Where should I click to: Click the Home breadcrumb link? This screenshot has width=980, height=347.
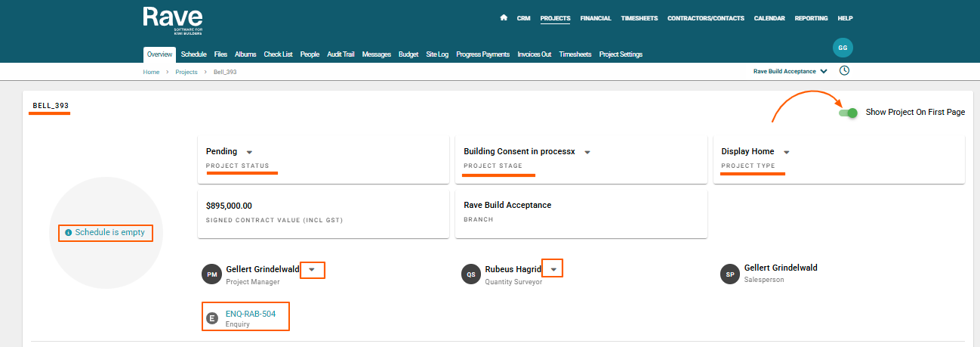(x=151, y=72)
